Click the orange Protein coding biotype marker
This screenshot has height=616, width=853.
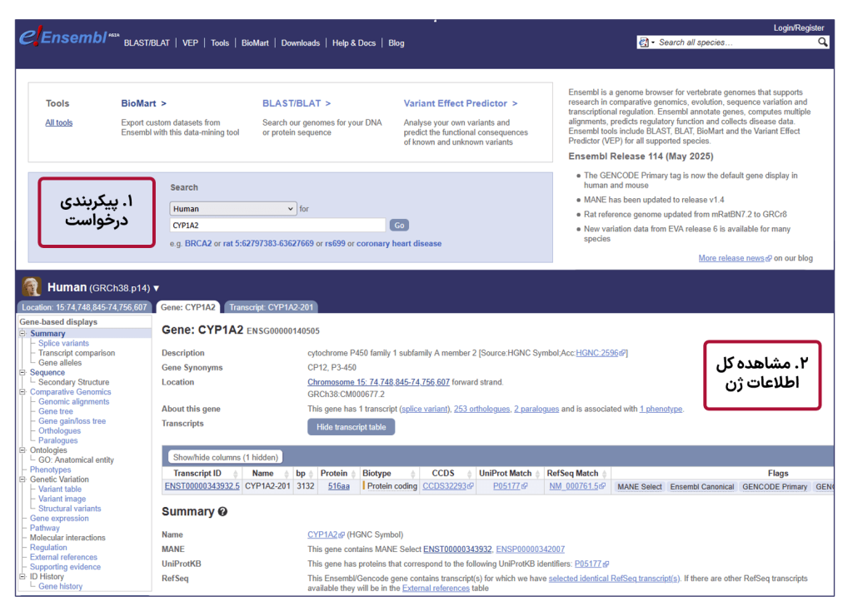pos(363,486)
